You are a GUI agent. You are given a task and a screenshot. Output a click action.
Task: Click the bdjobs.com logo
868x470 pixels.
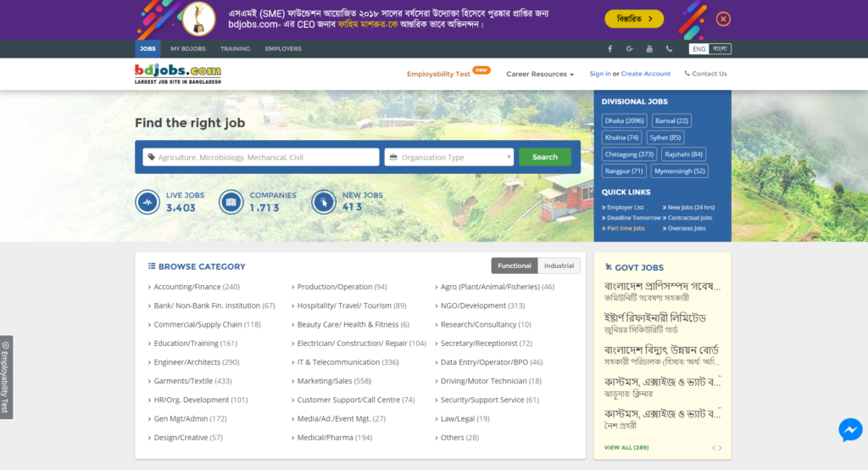pyautogui.click(x=178, y=74)
